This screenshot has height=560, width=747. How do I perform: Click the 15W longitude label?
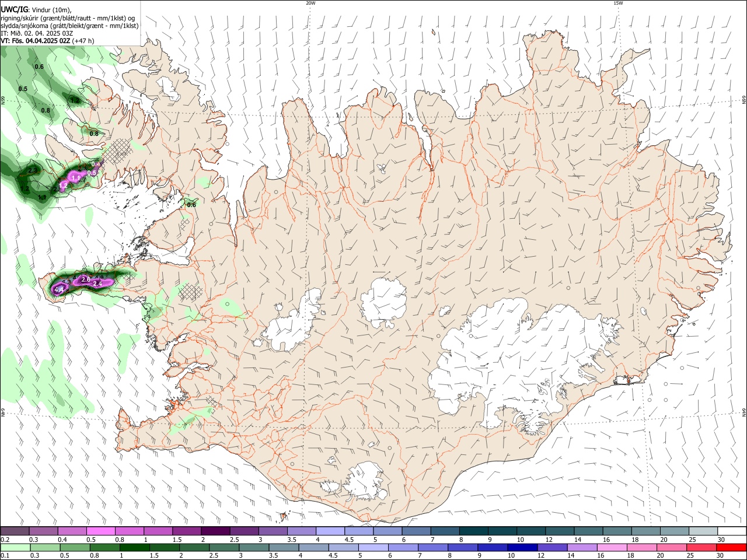click(618, 3)
